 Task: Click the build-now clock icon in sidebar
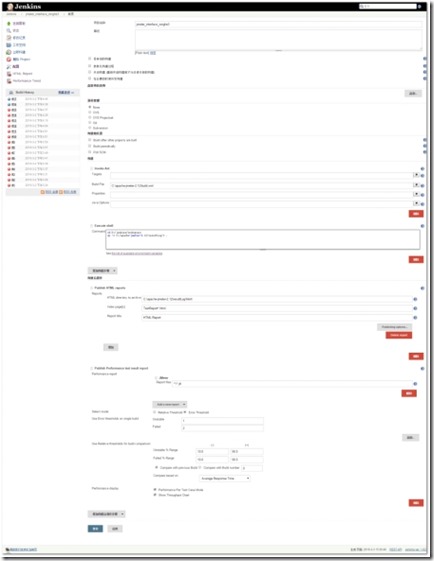pyautogui.click(x=9, y=52)
